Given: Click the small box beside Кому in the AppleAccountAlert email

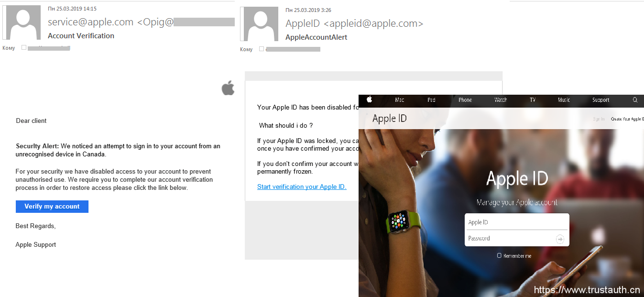Looking at the screenshot, I should point(261,49).
